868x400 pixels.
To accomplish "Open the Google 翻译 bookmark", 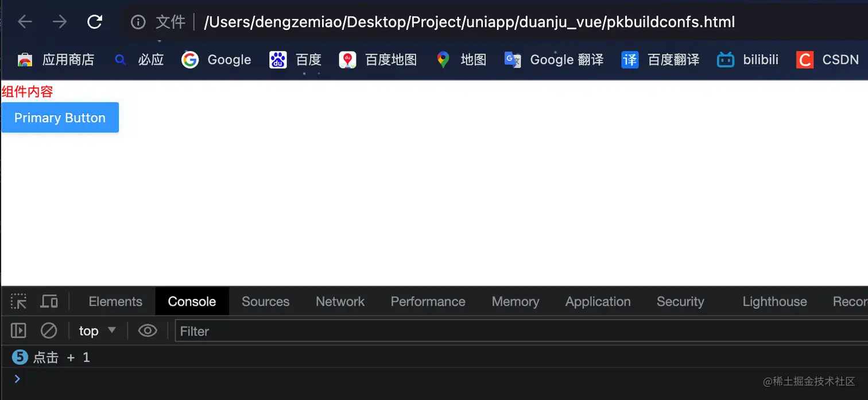I will tap(553, 60).
